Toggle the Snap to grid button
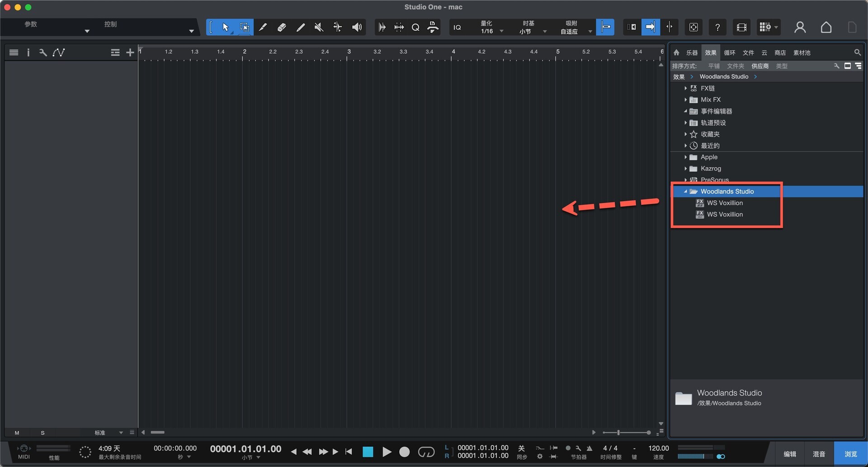 (605, 27)
